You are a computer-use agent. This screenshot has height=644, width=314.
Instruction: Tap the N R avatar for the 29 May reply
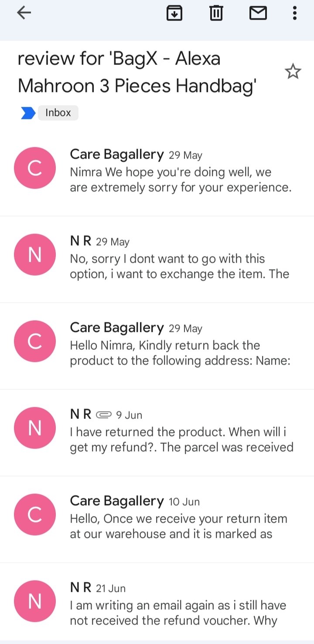[x=35, y=255]
